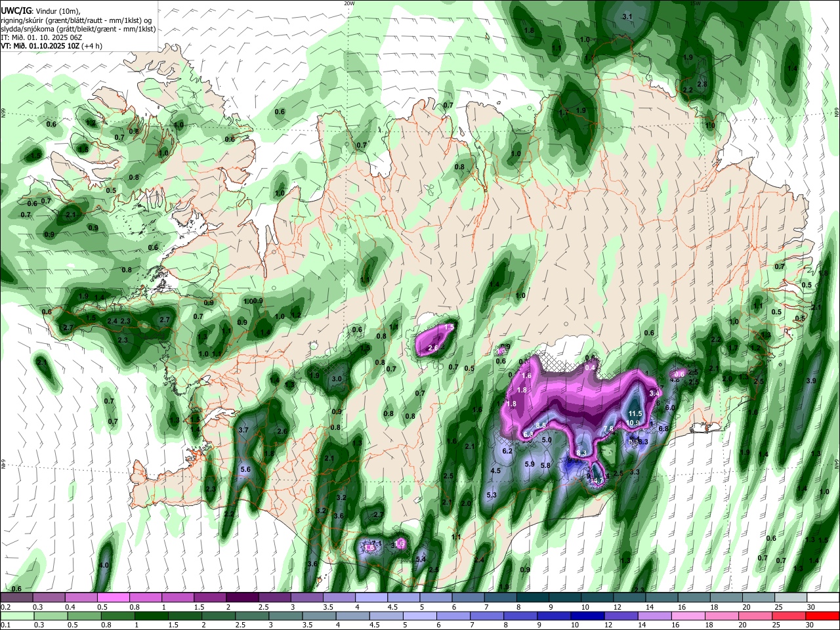Select the 25–30 red-pink swatch in lower legend row
The image size is (840, 630).
click(787, 616)
